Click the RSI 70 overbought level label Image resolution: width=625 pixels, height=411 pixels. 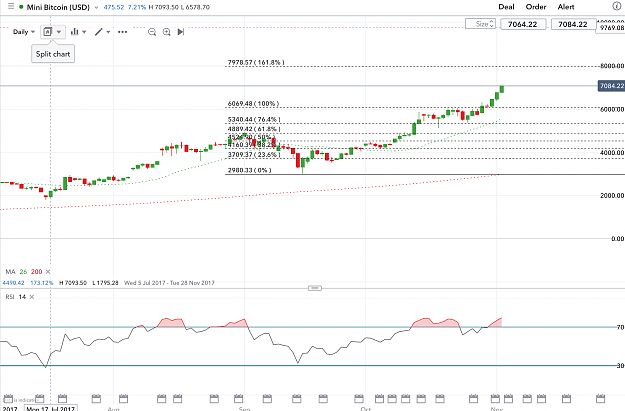pyautogui.click(x=620, y=327)
